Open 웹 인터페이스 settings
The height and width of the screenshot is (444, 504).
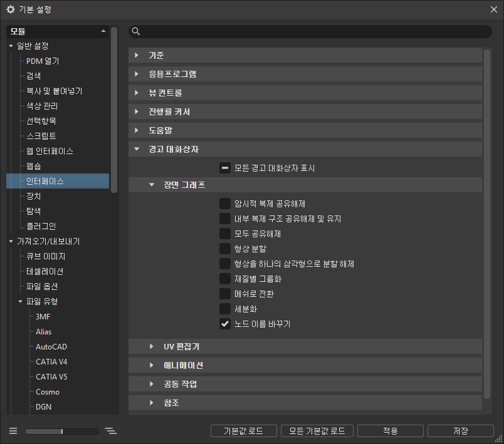50,151
